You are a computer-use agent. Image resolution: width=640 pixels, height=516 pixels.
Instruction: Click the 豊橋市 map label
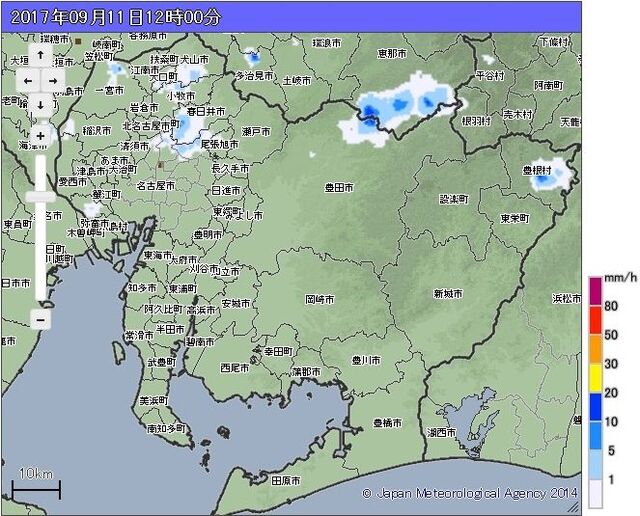pos(387,423)
